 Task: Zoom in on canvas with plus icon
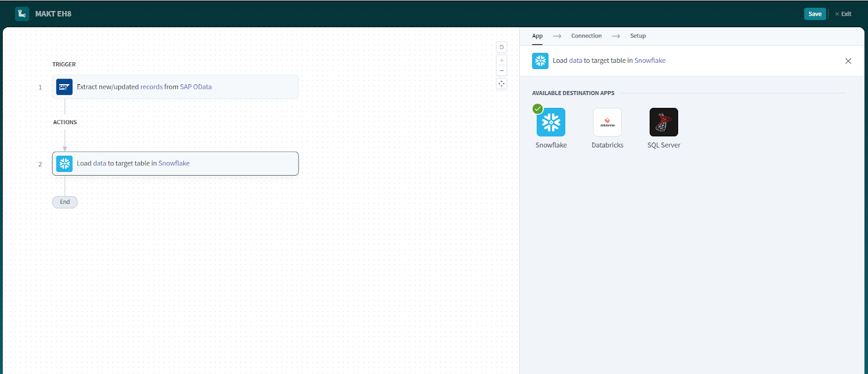point(502,60)
